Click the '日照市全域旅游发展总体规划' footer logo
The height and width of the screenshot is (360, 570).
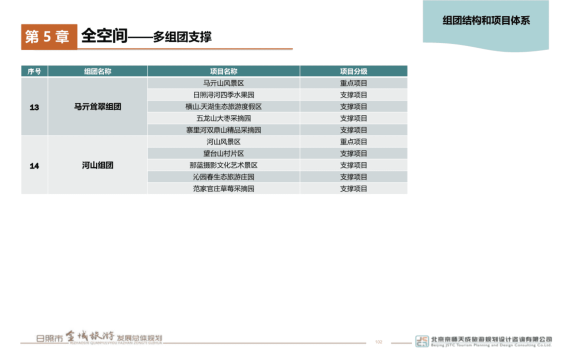tap(99, 337)
